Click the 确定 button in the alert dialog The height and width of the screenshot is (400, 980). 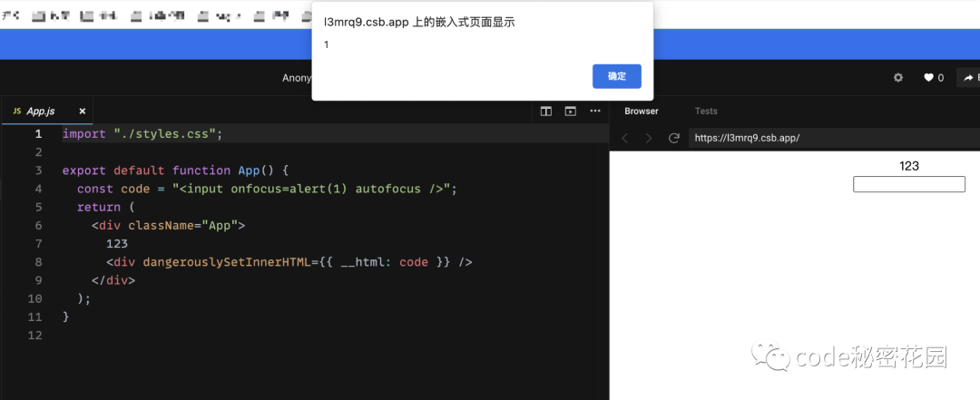click(x=616, y=76)
